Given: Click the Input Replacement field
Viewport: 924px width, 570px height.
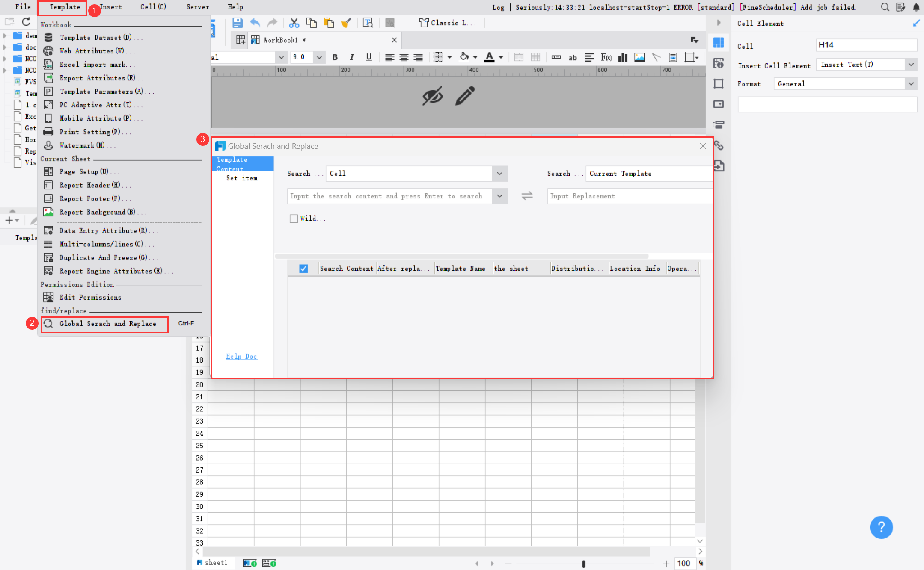Looking at the screenshot, I should click(629, 196).
